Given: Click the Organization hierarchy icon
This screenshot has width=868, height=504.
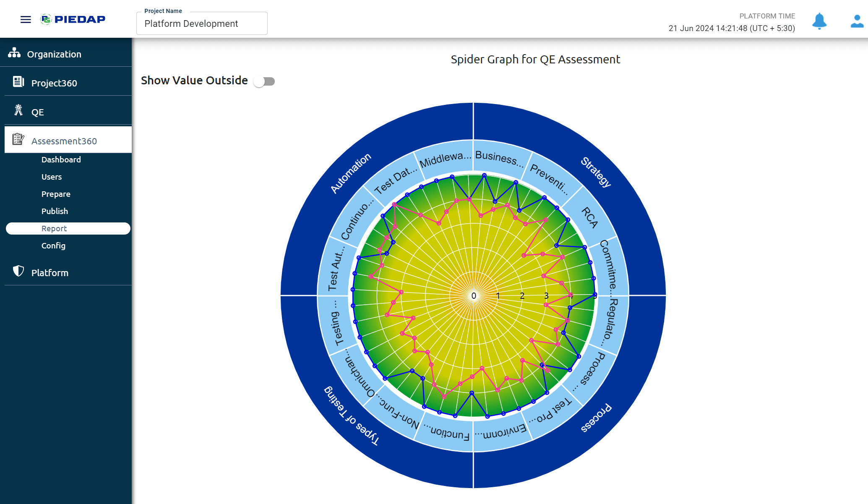Looking at the screenshot, I should pyautogui.click(x=14, y=53).
